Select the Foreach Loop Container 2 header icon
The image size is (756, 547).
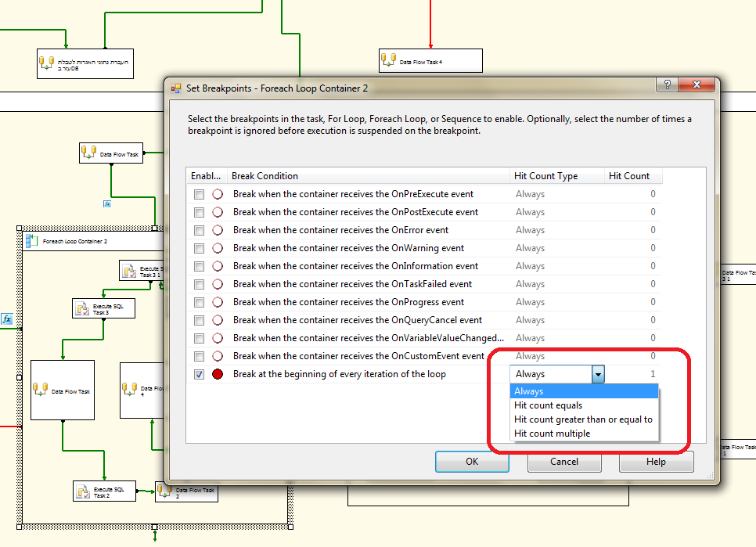click(31, 240)
